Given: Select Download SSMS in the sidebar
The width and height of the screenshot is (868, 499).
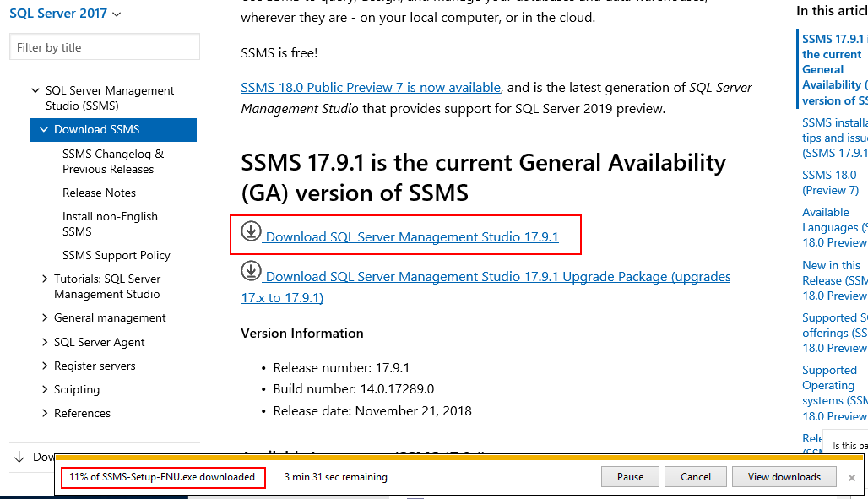Looking at the screenshot, I should [113, 129].
